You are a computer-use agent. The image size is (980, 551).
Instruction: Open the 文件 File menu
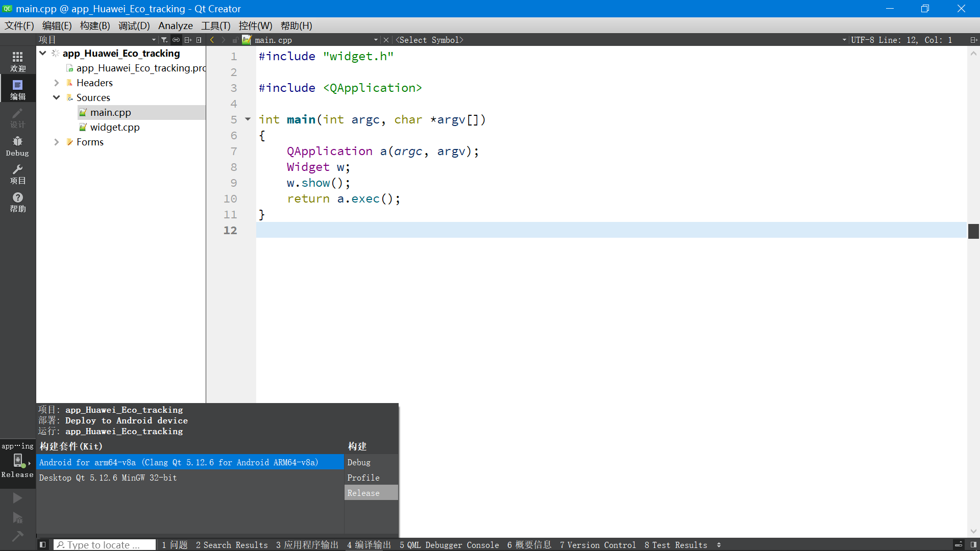[20, 26]
